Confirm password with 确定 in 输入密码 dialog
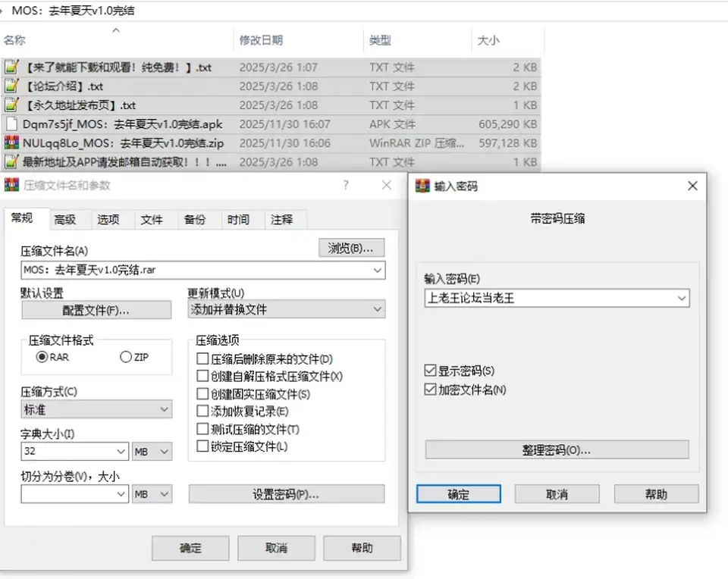Image resolution: width=728 pixels, height=579 pixels. pyautogui.click(x=458, y=494)
